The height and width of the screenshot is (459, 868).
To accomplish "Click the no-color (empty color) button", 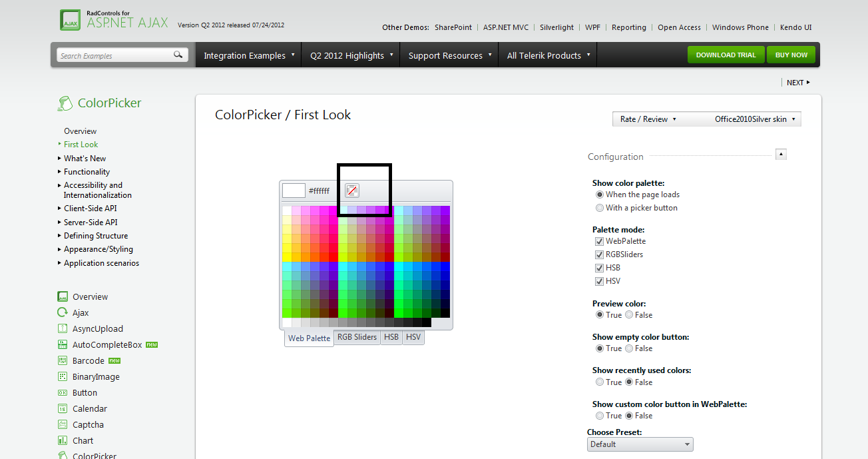I will pos(352,191).
